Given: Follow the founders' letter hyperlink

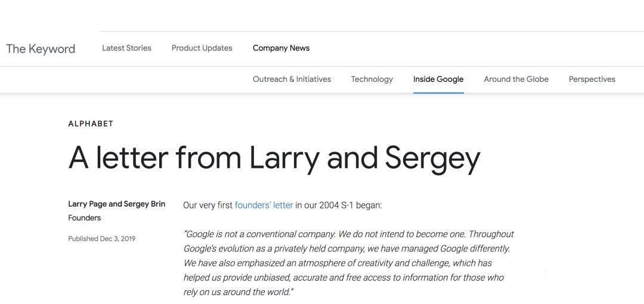Looking at the screenshot, I should [264, 205].
